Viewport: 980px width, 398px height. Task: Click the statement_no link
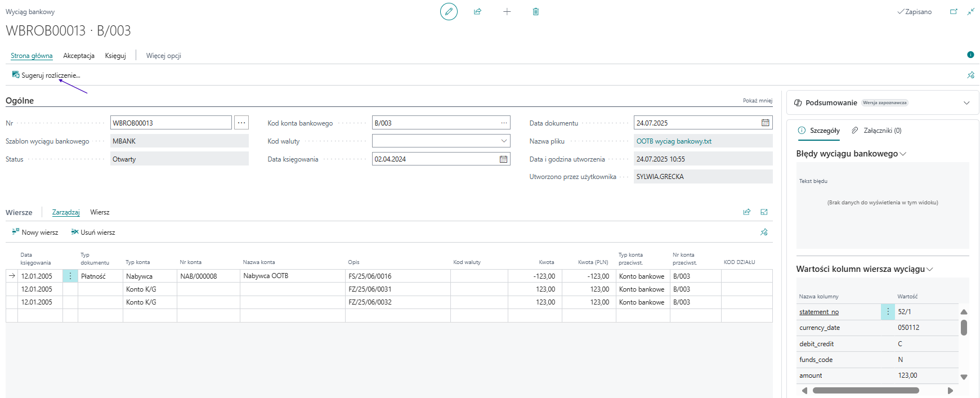pos(818,312)
